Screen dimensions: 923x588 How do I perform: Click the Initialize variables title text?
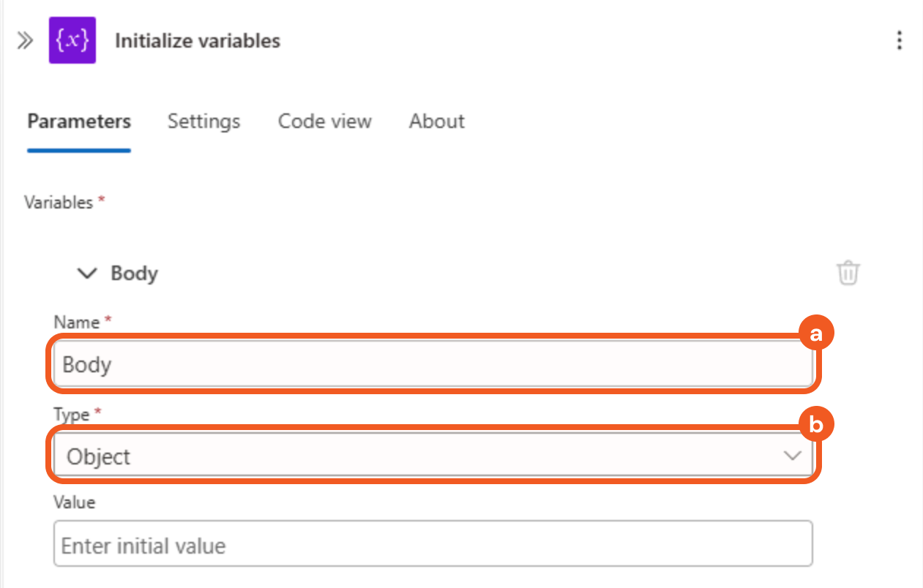pos(198,40)
